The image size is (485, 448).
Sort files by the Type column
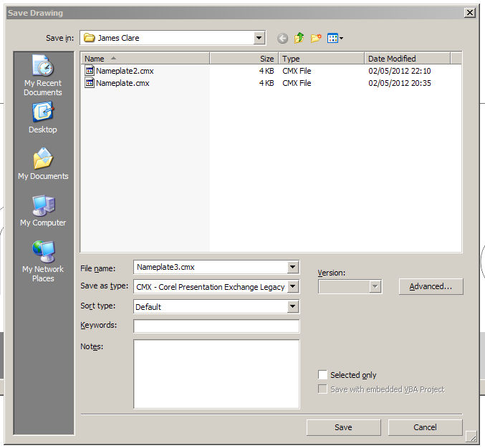tap(322, 59)
